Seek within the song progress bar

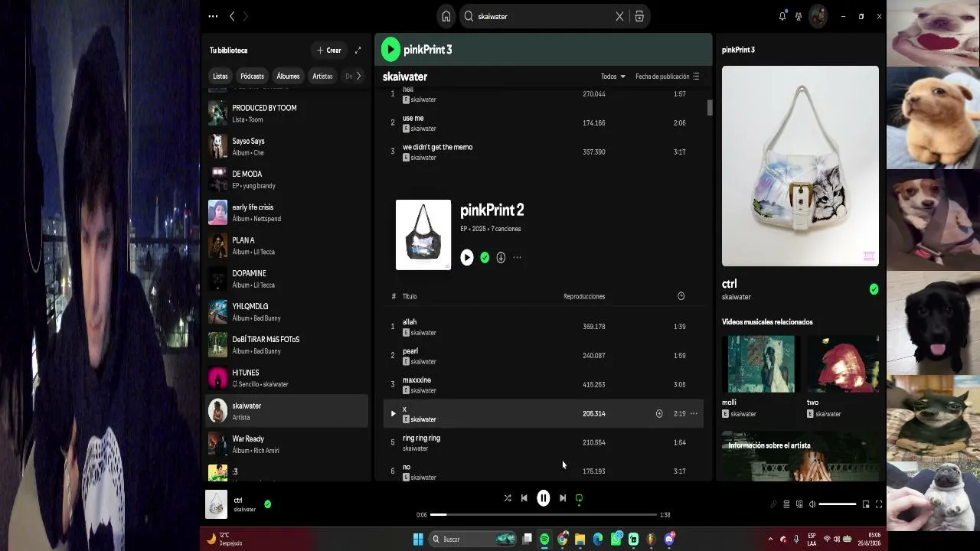(x=544, y=515)
